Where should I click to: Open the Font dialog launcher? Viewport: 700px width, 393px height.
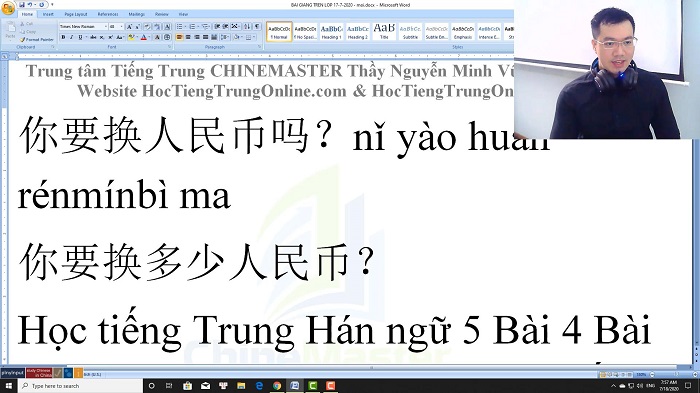(x=169, y=47)
